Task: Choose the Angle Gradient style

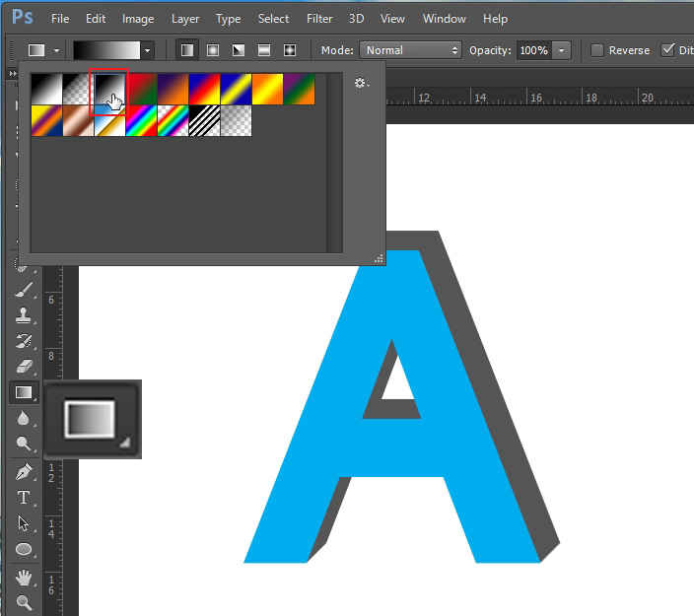Action: coord(239,50)
